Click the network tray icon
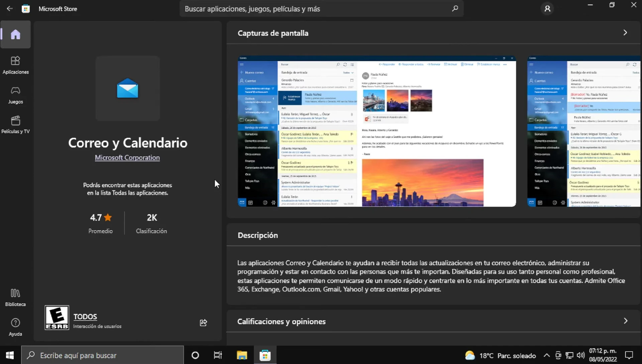This screenshot has width=642, height=364. point(569,355)
